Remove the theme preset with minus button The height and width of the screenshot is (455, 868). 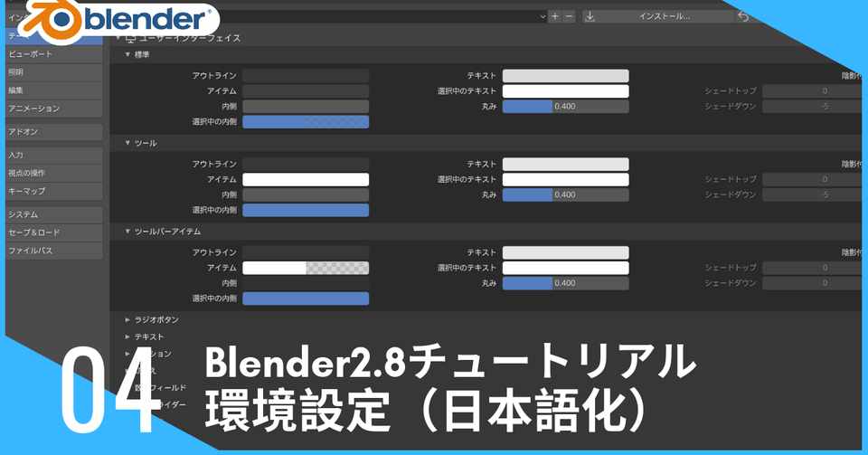tap(569, 16)
